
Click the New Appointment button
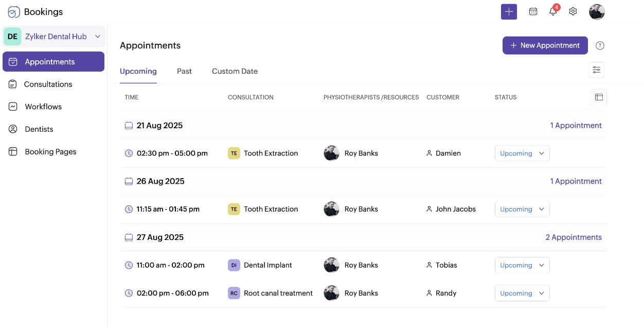tap(545, 45)
